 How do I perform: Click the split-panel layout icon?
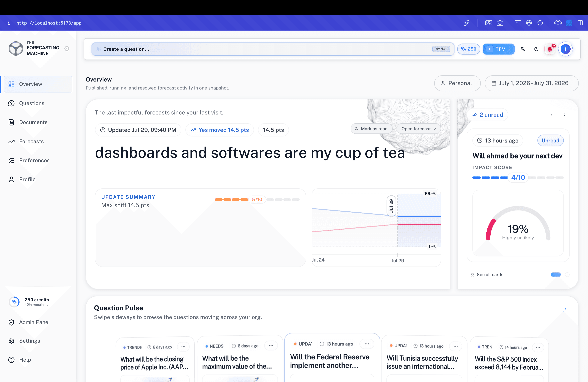(580, 23)
